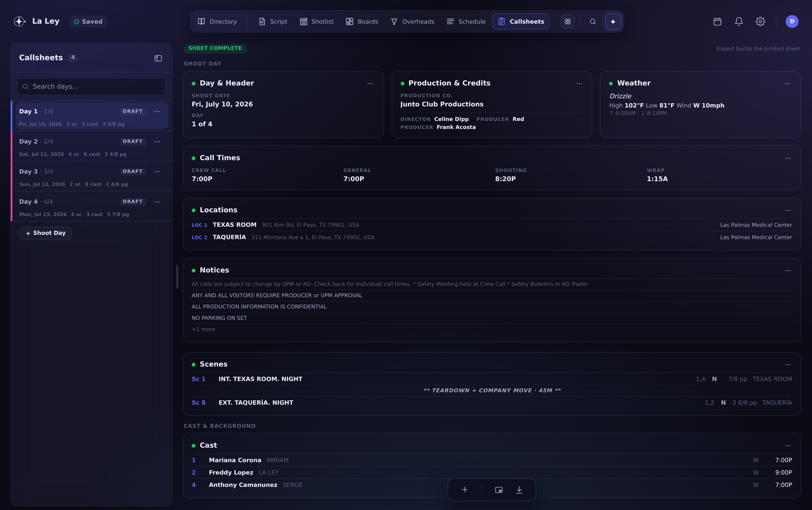812x510 pixels.
Task: Click scene Sc 8 EXT. TAQUERÍA. NIGHT
Action: click(x=491, y=403)
